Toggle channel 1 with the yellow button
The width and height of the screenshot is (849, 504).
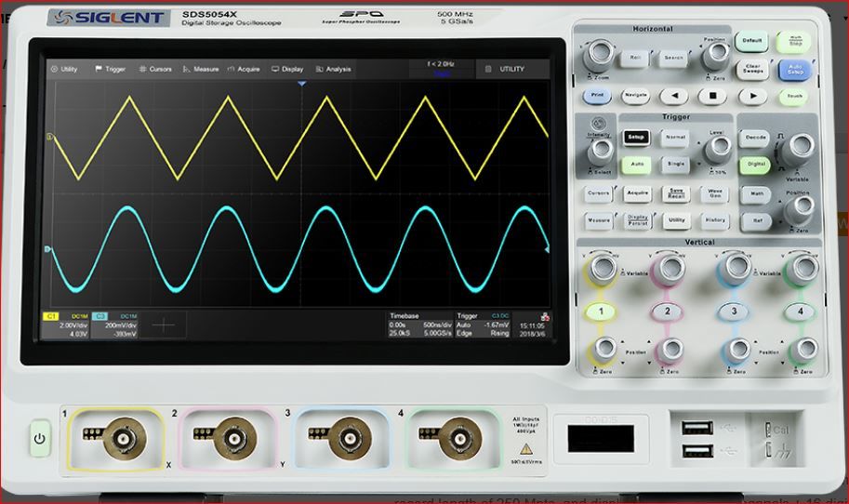point(603,311)
